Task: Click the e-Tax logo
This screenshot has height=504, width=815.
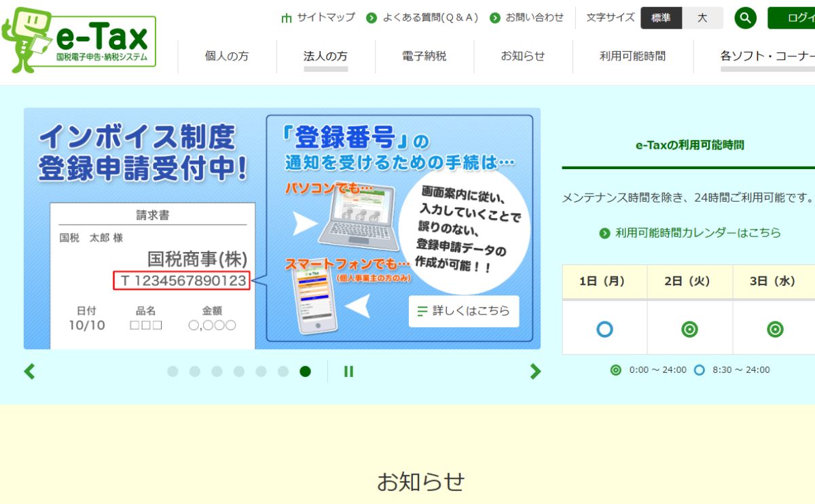Action: [79, 40]
